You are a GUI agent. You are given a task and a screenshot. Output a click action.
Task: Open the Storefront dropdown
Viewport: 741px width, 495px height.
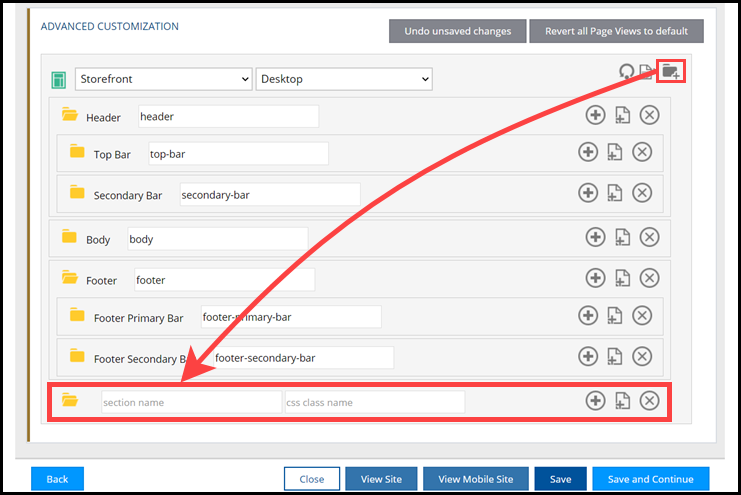164,79
